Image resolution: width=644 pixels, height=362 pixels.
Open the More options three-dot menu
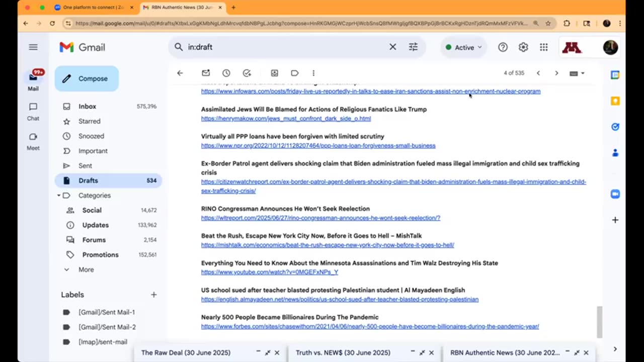pyautogui.click(x=313, y=73)
